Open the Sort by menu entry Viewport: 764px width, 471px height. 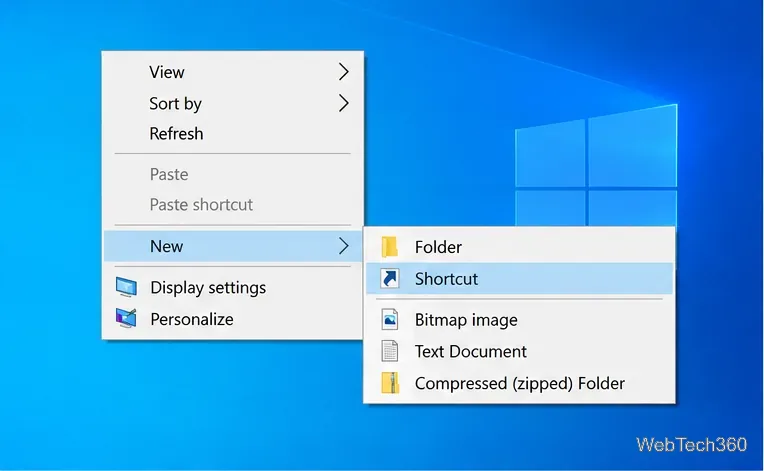coord(233,103)
